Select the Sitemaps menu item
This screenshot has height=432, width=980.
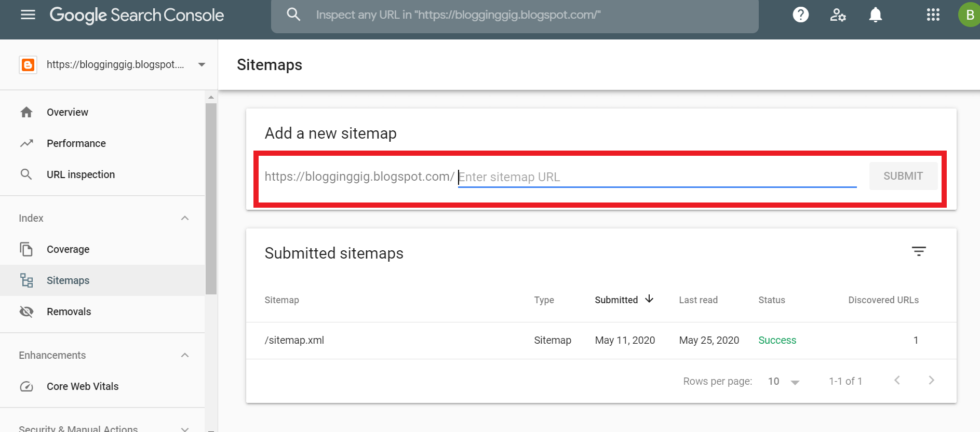click(103, 280)
